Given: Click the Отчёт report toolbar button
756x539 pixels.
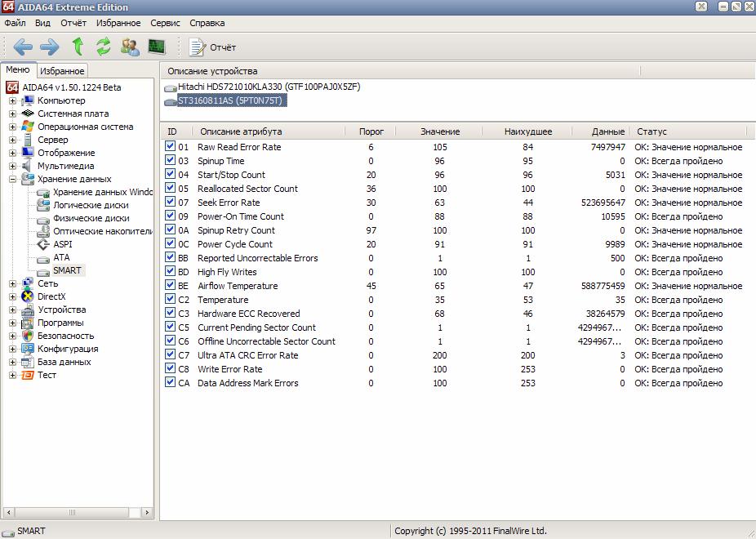Looking at the screenshot, I should (x=212, y=47).
